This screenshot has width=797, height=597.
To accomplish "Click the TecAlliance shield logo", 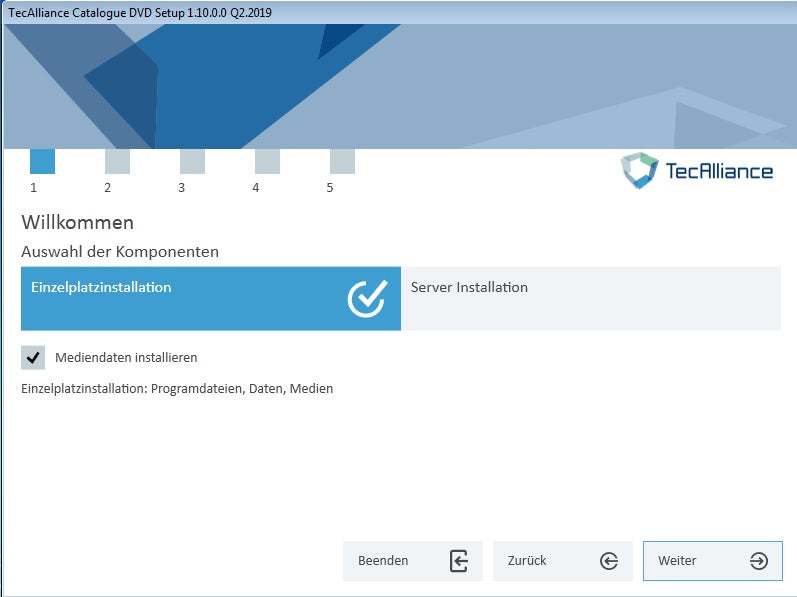I will click(x=639, y=171).
